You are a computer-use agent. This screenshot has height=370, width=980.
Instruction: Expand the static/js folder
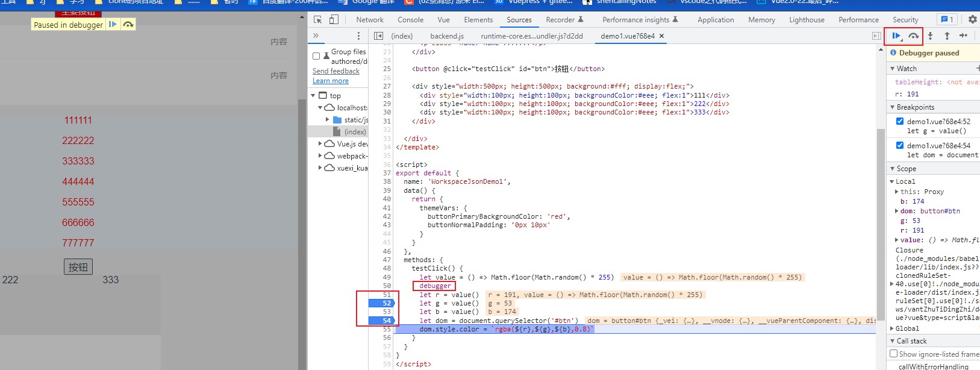point(328,120)
